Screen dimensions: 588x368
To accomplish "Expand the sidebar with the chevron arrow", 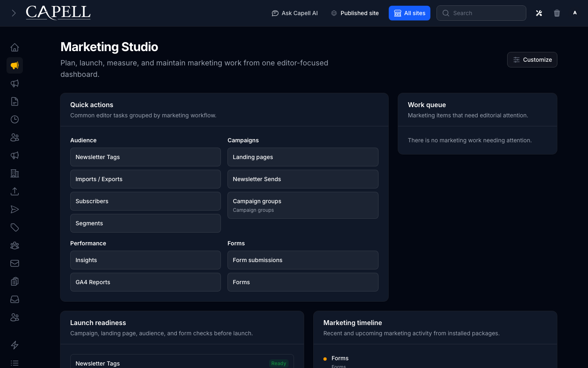I will (x=13, y=13).
